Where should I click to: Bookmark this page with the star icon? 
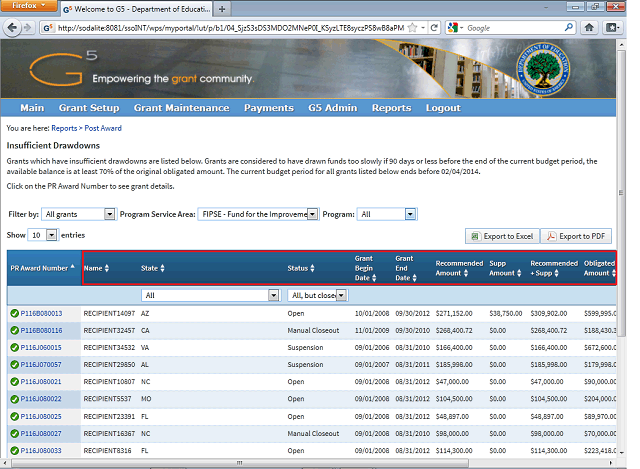point(413,28)
